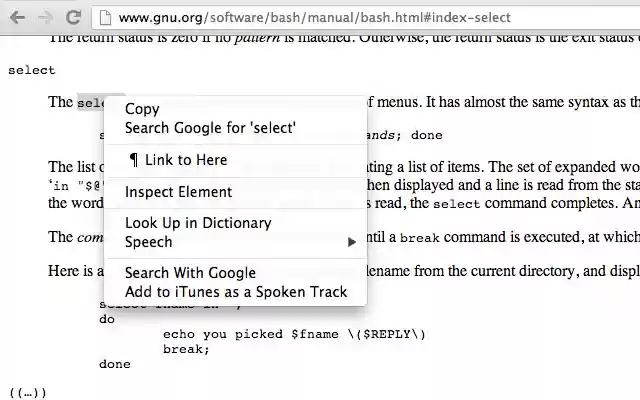Viewport: 640px width, 400px height.
Task: Click the 'select' heading above the paragraph
Action: click(x=31, y=70)
